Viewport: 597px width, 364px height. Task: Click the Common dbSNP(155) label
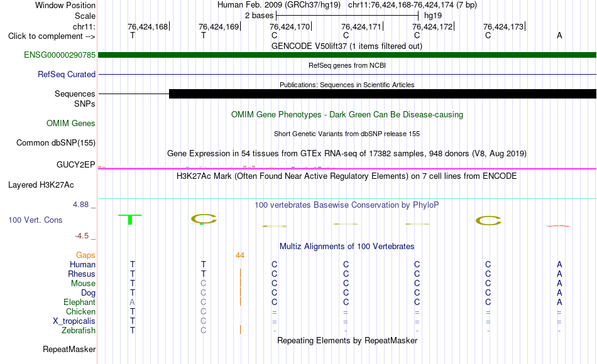pos(55,142)
